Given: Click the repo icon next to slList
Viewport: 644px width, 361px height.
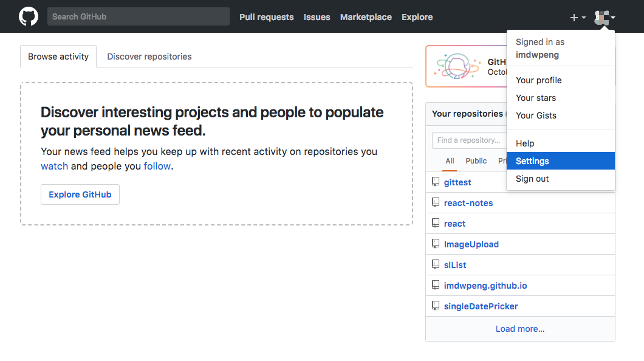Looking at the screenshot, I should click(x=436, y=264).
